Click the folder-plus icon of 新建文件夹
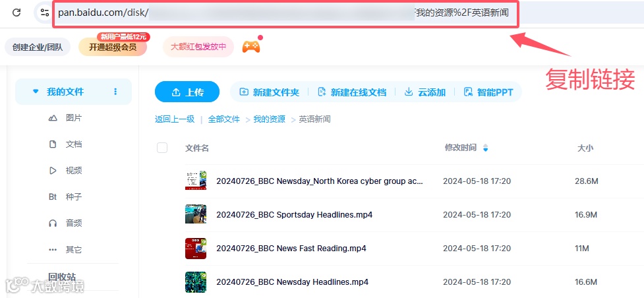 tap(244, 92)
